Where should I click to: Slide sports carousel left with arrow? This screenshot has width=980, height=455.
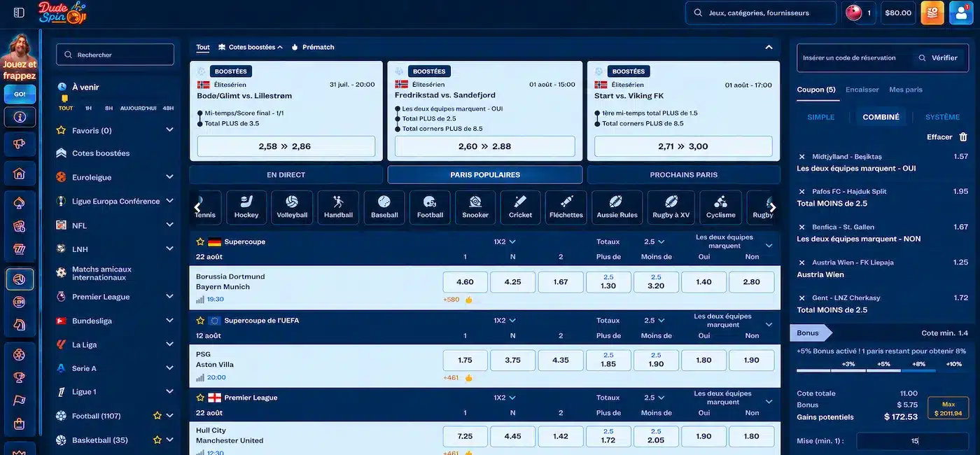click(x=197, y=207)
